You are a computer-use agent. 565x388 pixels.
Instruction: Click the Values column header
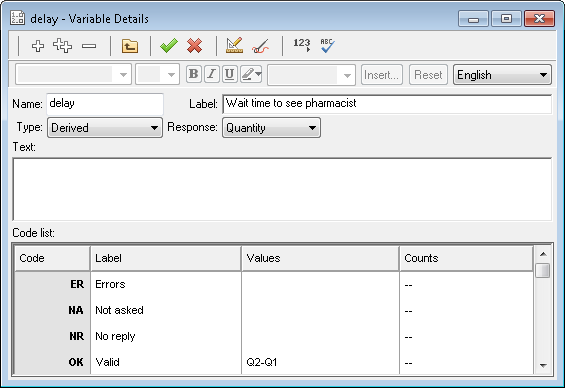coord(320,258)
